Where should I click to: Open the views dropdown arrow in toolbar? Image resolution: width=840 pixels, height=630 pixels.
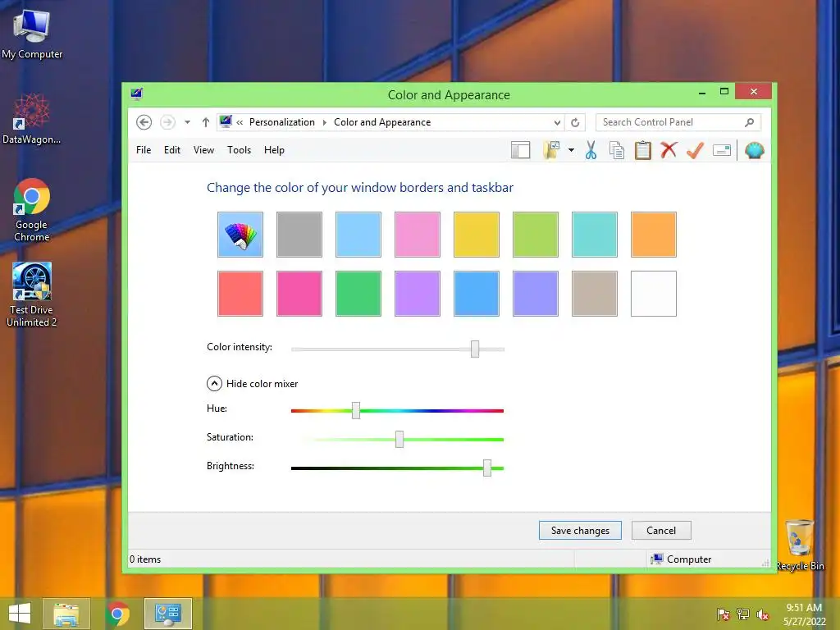point(571,151)
